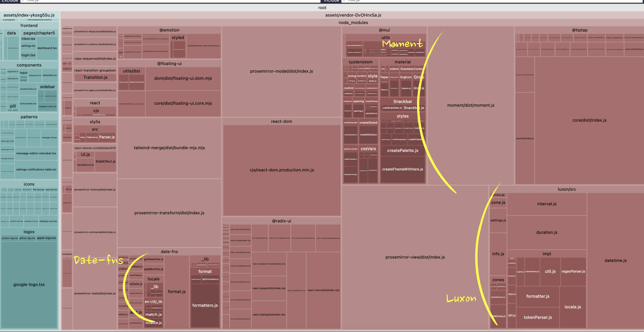Open the assets/vendor-DvOHnxSa.js bundle header
This screenshot has width=644, height=332.
[353, 15]
